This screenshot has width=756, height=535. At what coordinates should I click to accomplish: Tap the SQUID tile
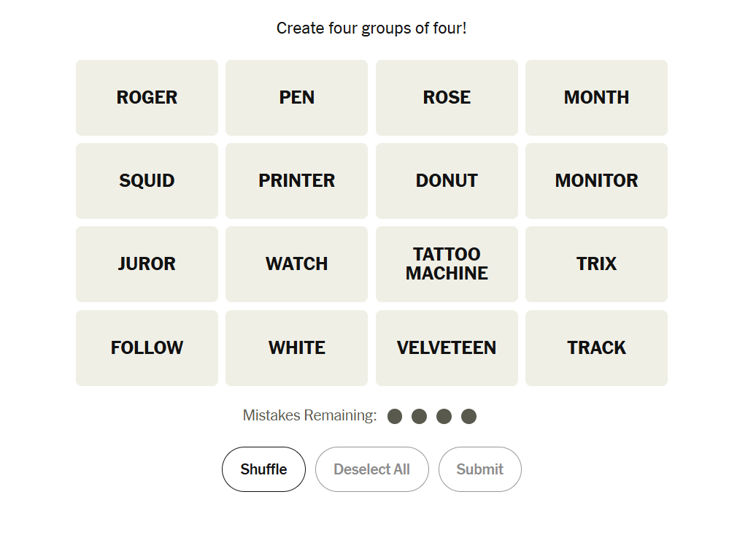pyautogui.click(x=147, y=181)
